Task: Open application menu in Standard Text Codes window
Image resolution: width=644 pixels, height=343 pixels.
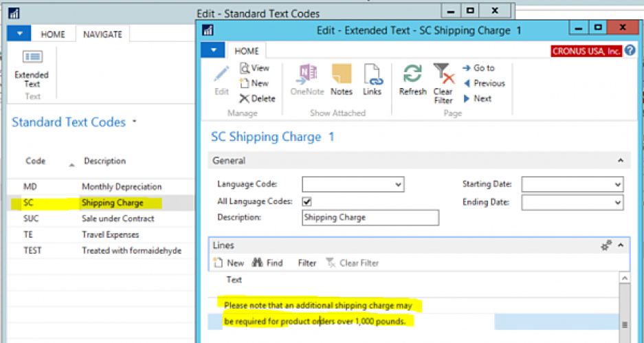Action: tap(19, 34)
